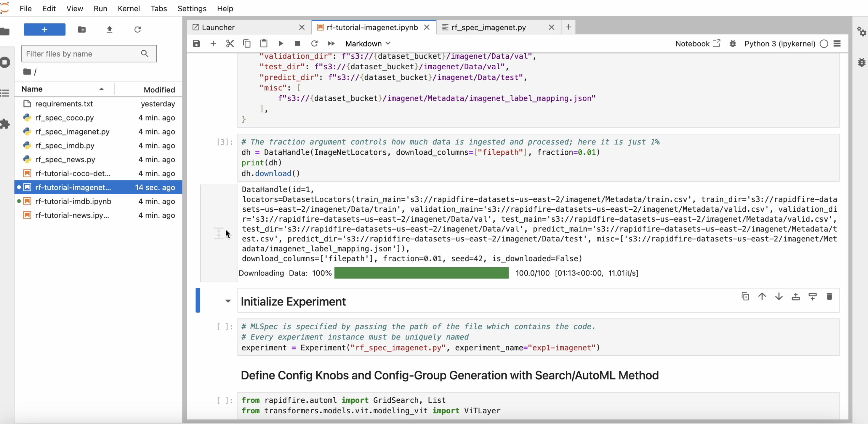Delete the Initialize Experiment cell

click(829, 297)
